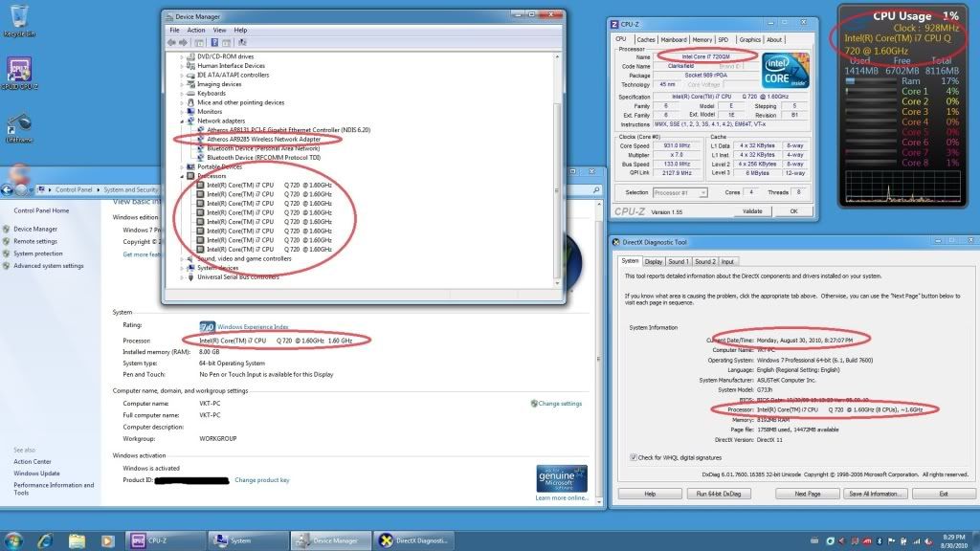The image size is (980, 551).
Task: Expand Keyboards node in Device Manager
Action: pos(181,94)
